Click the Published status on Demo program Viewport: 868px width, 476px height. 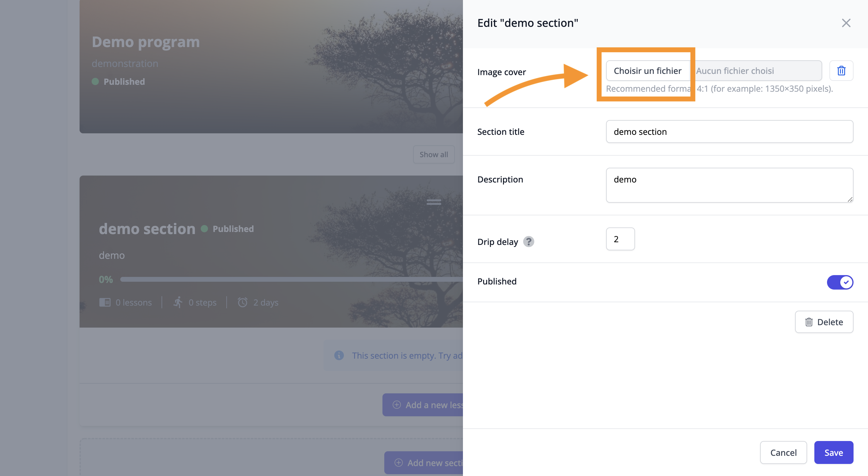(x=118, y=82)
